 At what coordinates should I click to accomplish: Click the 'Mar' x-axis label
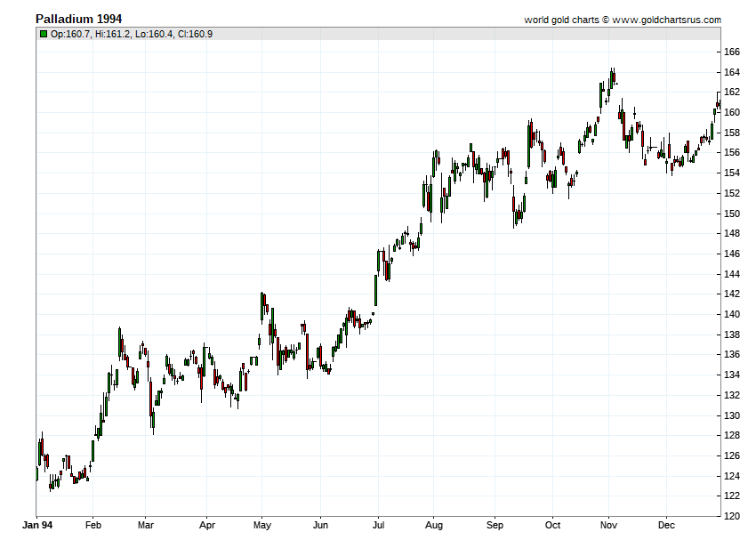(146, 525)
